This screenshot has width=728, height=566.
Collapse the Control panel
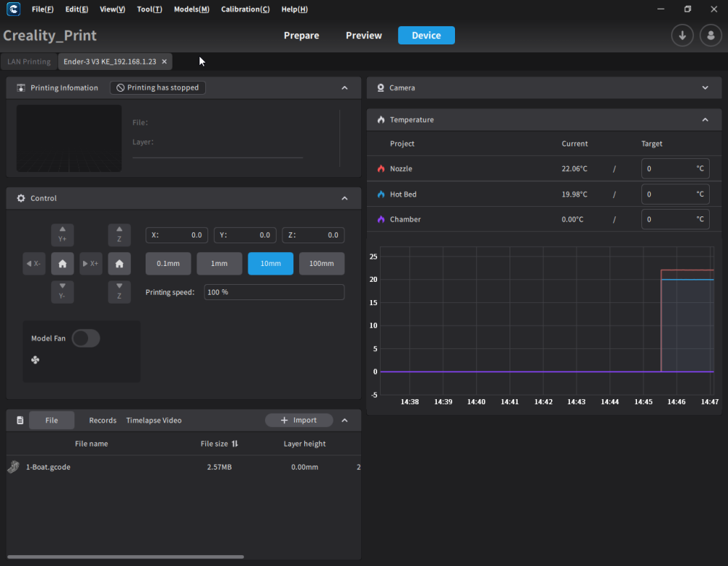coord(344,198)
